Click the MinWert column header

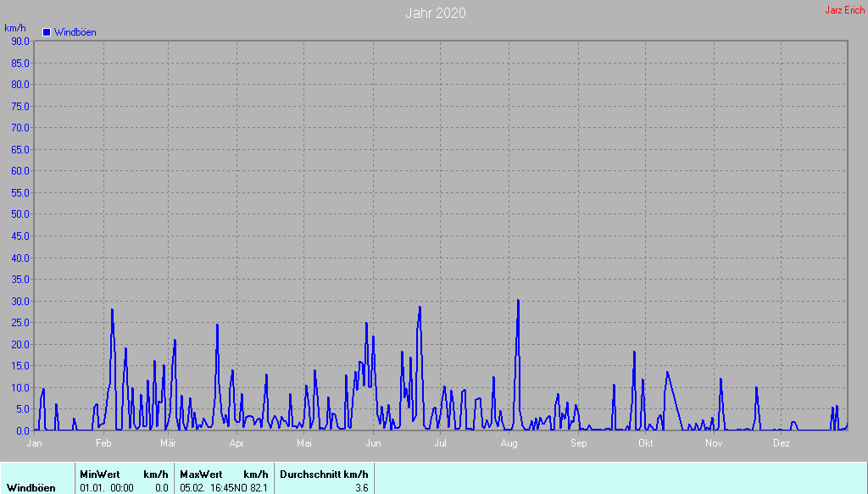pyautogui.click(x=100, y=474)
